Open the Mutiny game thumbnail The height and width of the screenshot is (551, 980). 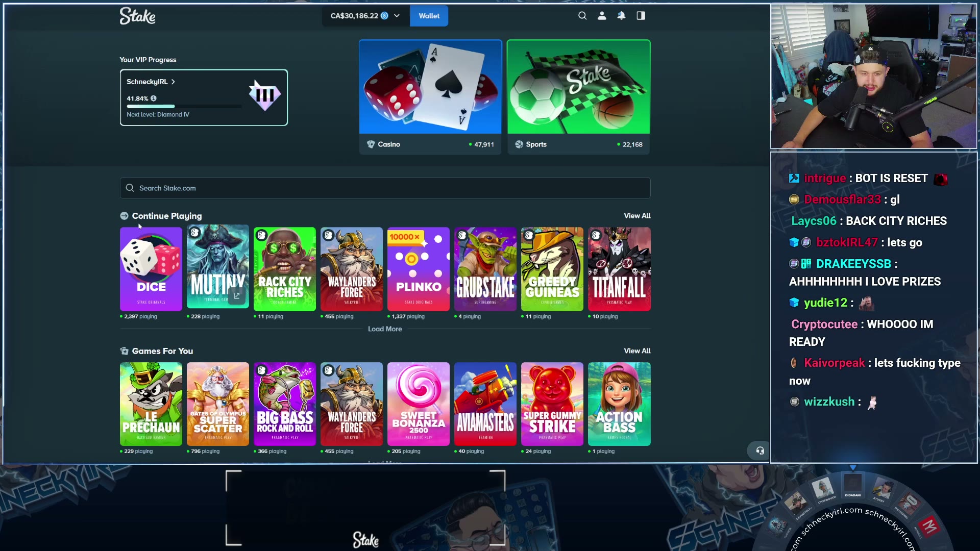click(x=218, y=267)
